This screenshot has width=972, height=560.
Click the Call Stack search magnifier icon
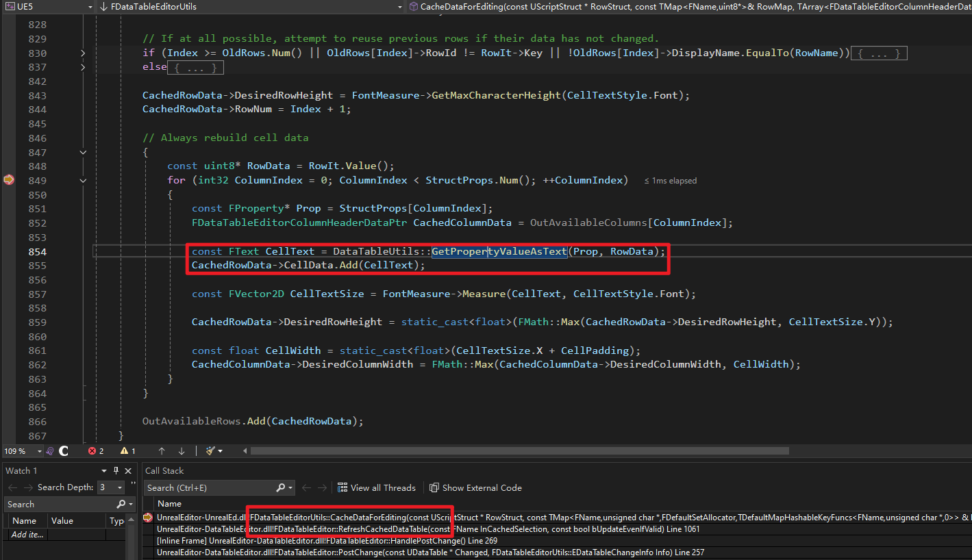(x=281, y=487)
